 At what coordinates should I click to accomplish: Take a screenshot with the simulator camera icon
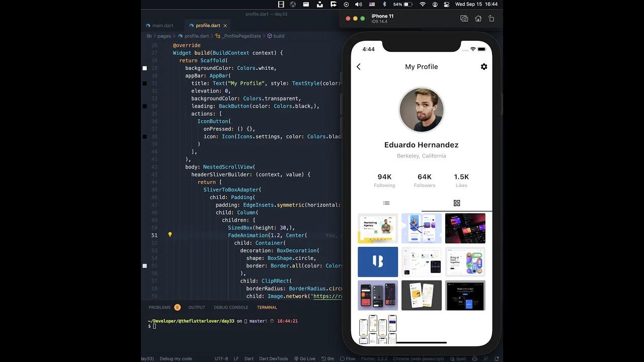pos(464,18)
